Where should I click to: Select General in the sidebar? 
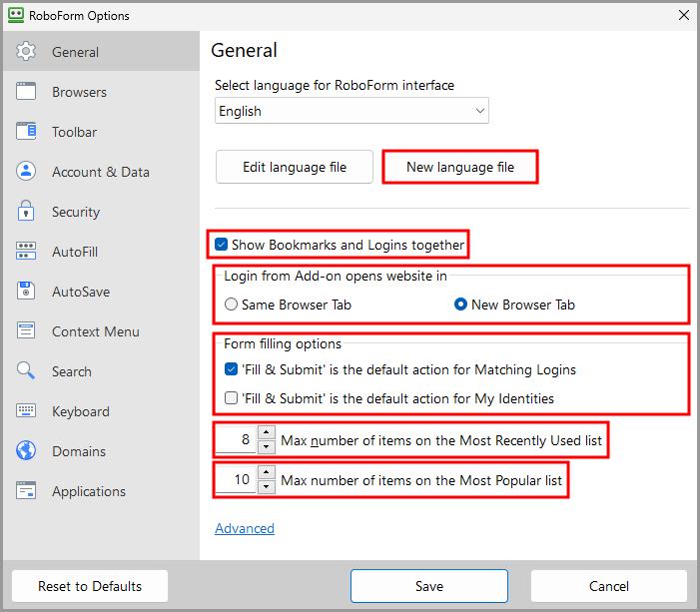coord(101,51)
